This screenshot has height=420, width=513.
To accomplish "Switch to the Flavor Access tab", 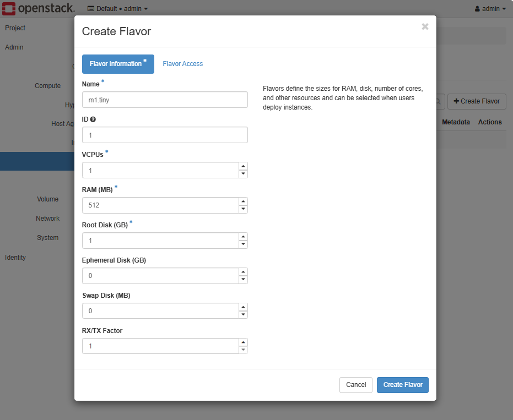I will click(182, 64).
